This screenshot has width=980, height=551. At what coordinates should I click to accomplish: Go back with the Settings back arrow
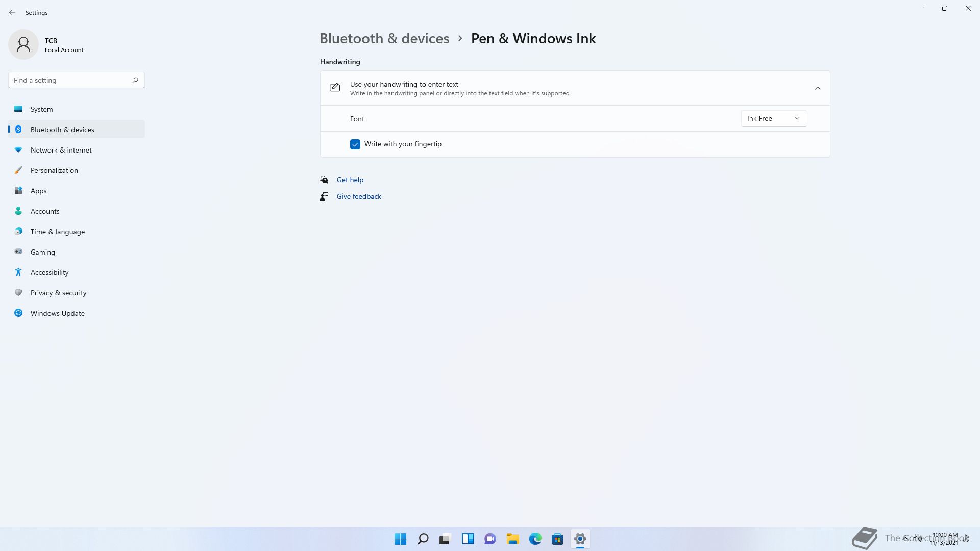tap(12, 12)
